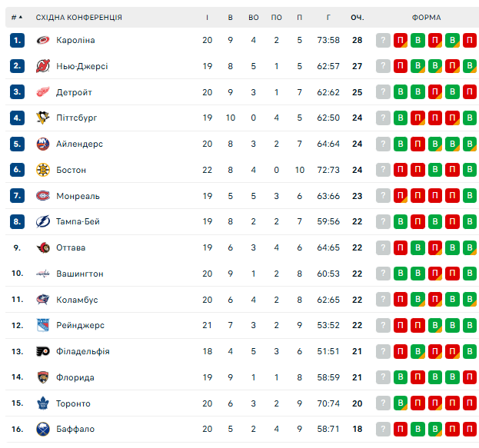Click the Carolina Hurricanes team logo

[43, 40]
